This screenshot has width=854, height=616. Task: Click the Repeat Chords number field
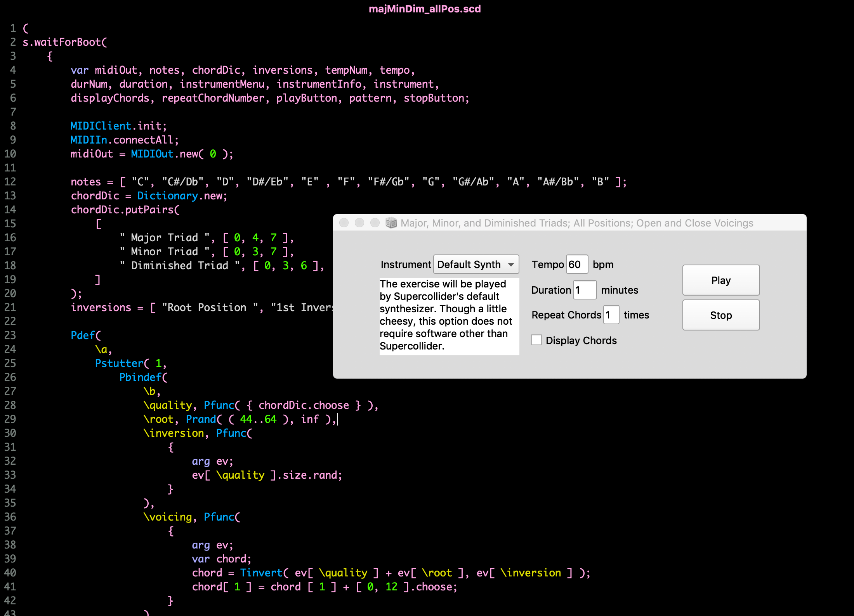tap(611, 315)
